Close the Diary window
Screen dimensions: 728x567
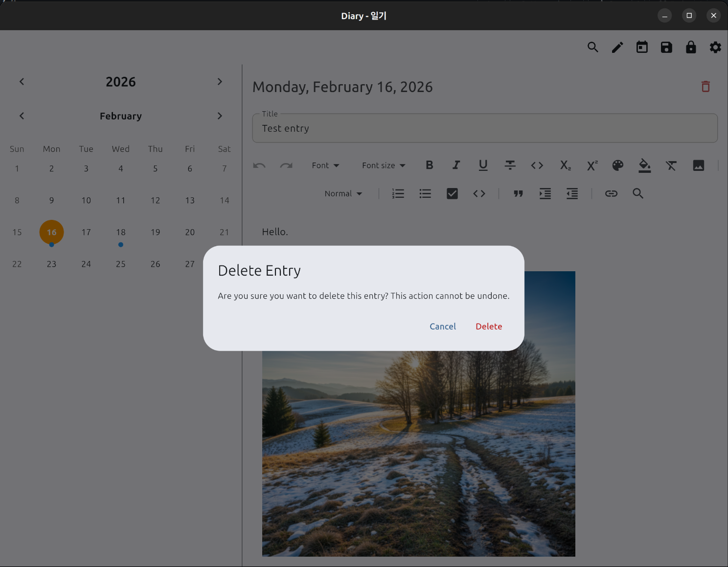713,16
